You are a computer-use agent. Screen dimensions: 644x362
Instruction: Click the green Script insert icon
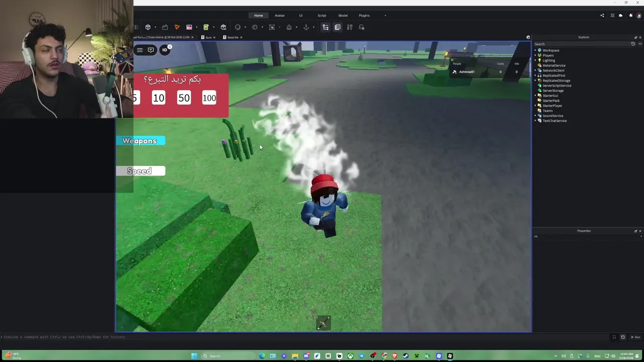click(206, 27)
